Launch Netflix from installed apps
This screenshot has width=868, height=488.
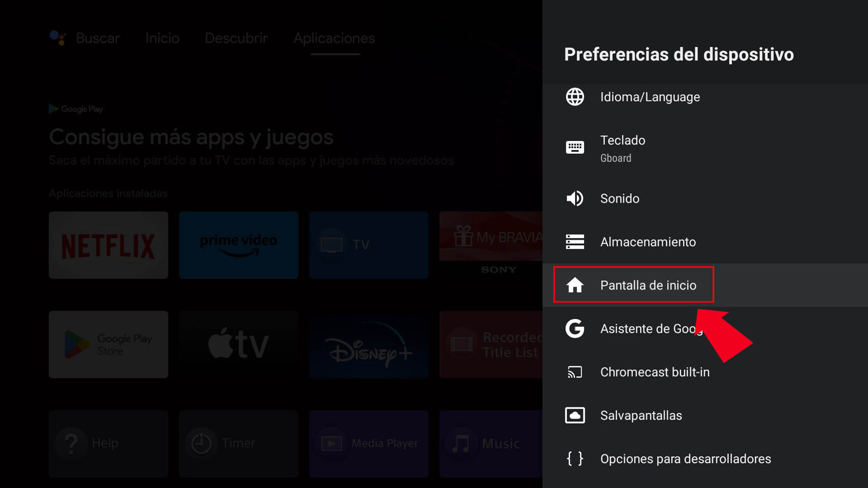108,245
